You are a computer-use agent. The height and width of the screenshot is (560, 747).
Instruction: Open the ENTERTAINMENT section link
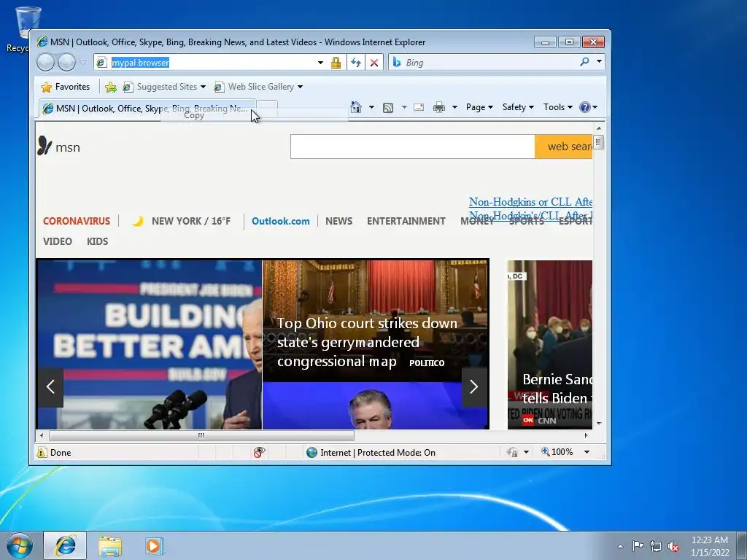(x=406, y=221)
